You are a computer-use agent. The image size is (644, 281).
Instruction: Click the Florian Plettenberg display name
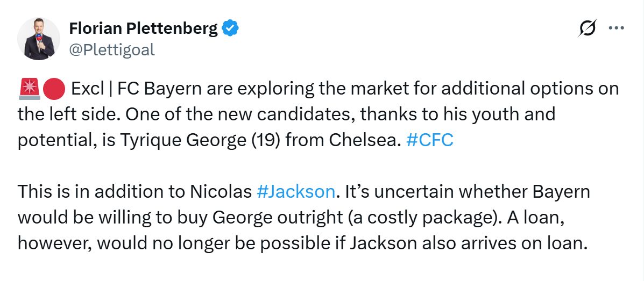pyautogui.click(x=143, y=29)
